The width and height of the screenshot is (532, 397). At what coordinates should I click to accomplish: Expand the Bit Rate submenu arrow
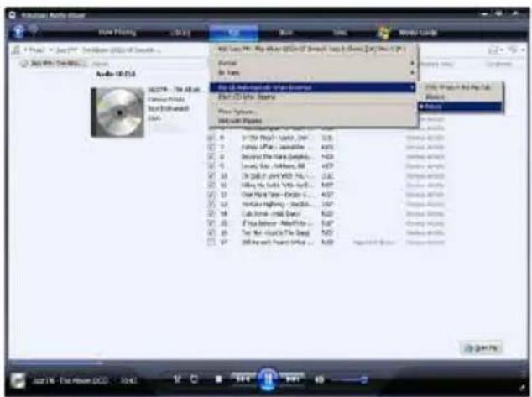[412, 73]
